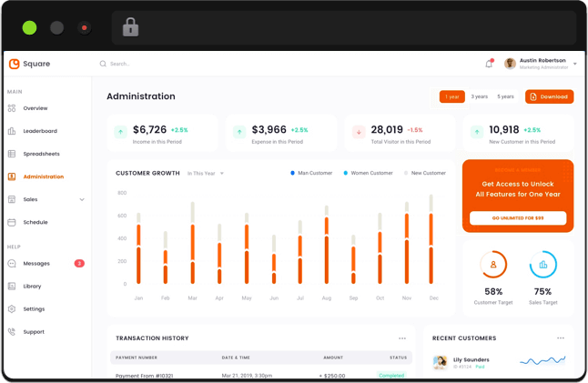588x383 pixels.
Task: Click the Download button
Action: pos(549,96)
